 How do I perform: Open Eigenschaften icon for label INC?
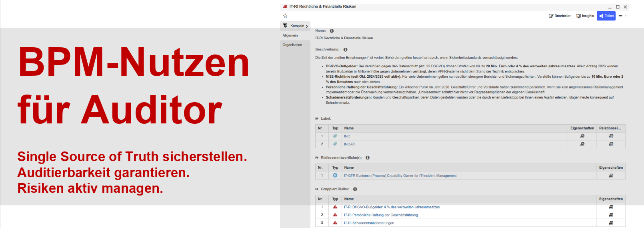click(x=582, y=136)
